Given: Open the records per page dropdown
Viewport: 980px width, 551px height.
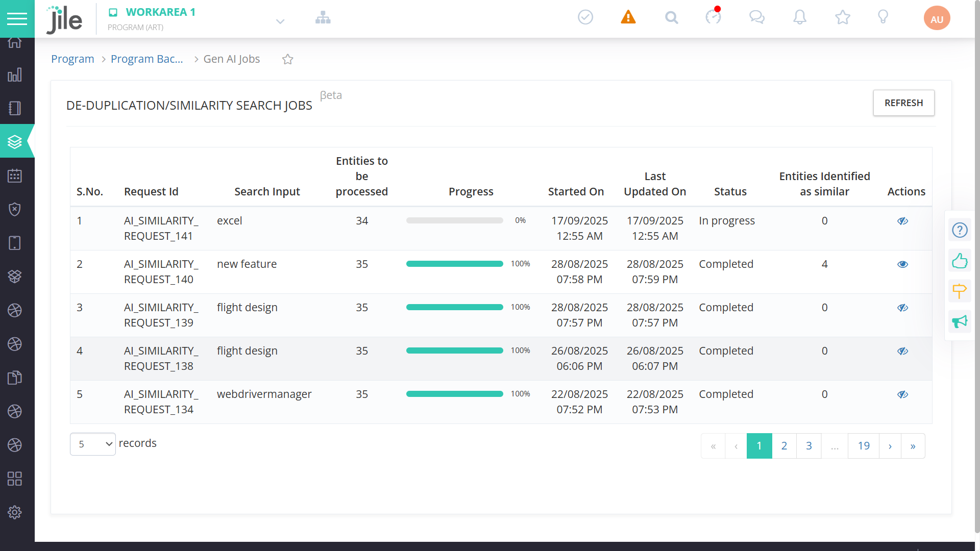Looking at the screenshot, I should pyautogui.click(x=93, y=444).
